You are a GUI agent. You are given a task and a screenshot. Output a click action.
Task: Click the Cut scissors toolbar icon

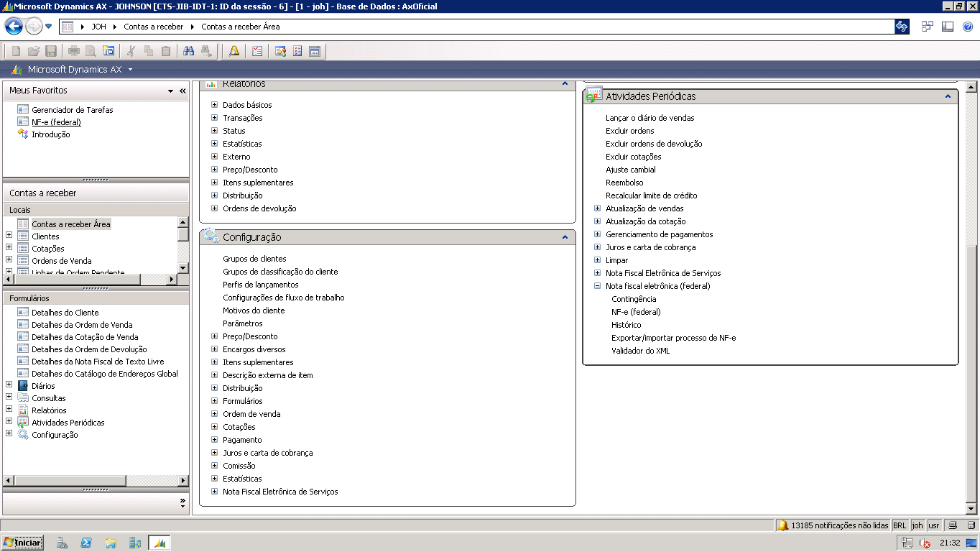click(x=131, y=51)
